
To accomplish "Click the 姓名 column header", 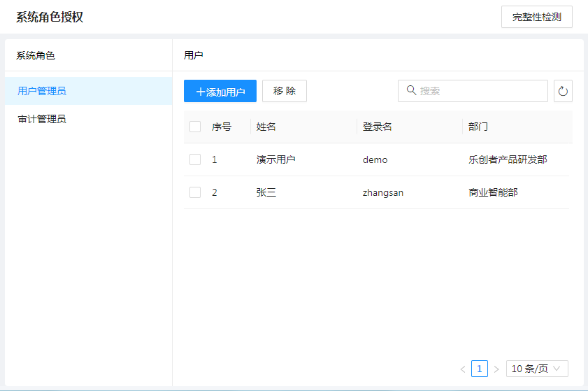I will click(266, 127).
